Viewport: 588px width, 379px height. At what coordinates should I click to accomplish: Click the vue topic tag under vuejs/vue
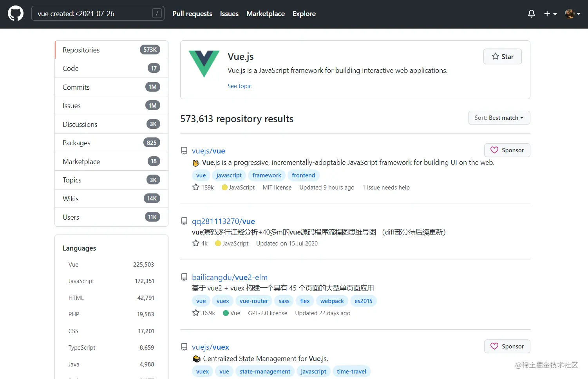point(201,175)
